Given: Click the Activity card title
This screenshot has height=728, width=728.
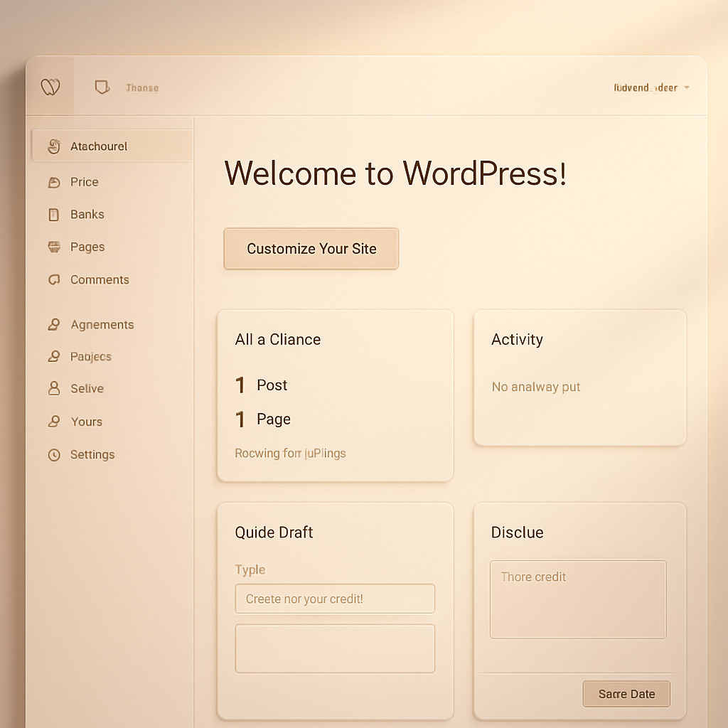Looking at the screenshot, I should click(x=517, y=339).
